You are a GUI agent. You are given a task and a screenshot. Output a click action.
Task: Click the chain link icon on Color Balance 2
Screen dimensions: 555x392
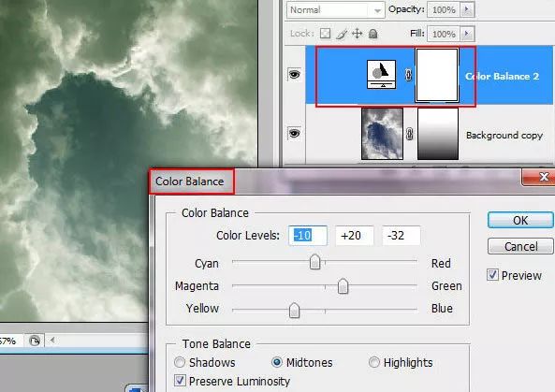tap(408, 75)
